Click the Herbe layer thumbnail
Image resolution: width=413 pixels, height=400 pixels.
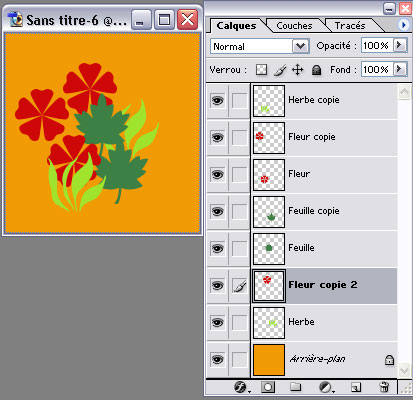point(269,323)
